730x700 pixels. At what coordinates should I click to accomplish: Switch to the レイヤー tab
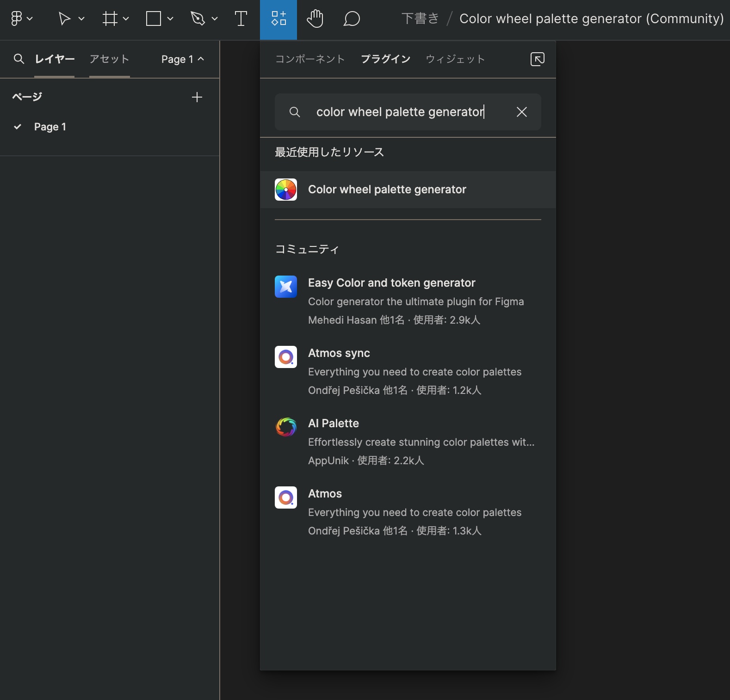point(55,59)
